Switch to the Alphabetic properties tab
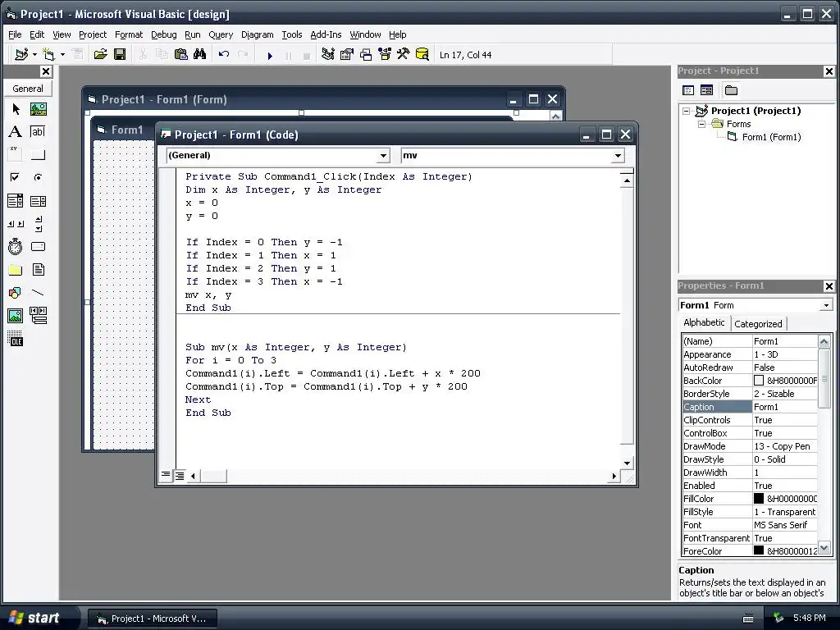The width and height of the screenshot is (840, 630). [x=704, y=322]
